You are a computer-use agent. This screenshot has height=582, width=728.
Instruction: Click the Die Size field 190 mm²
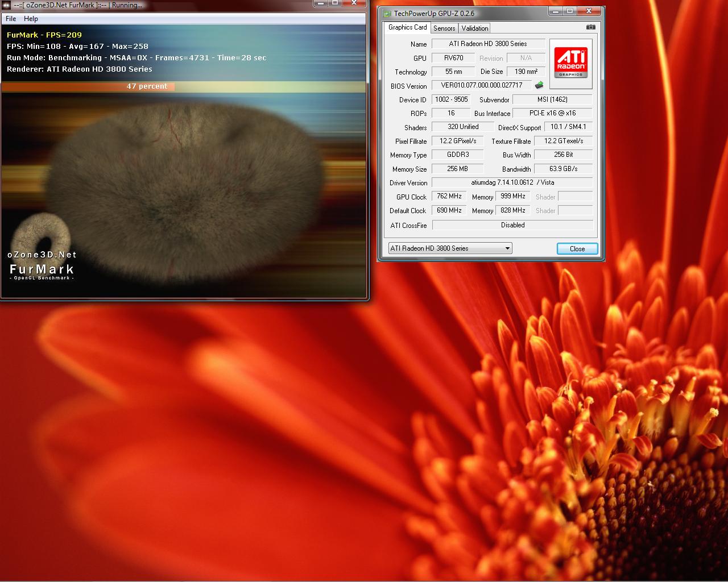tap(526, 72)
